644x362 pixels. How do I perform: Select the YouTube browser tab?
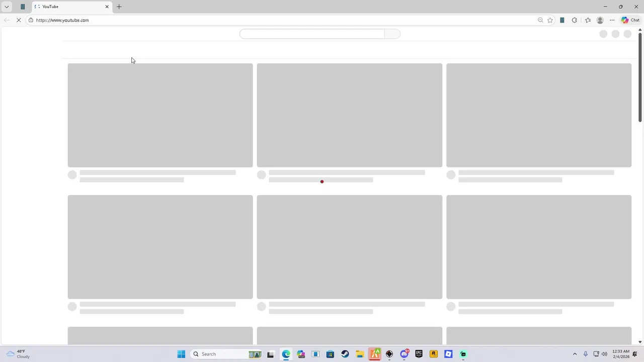point(70,7)
